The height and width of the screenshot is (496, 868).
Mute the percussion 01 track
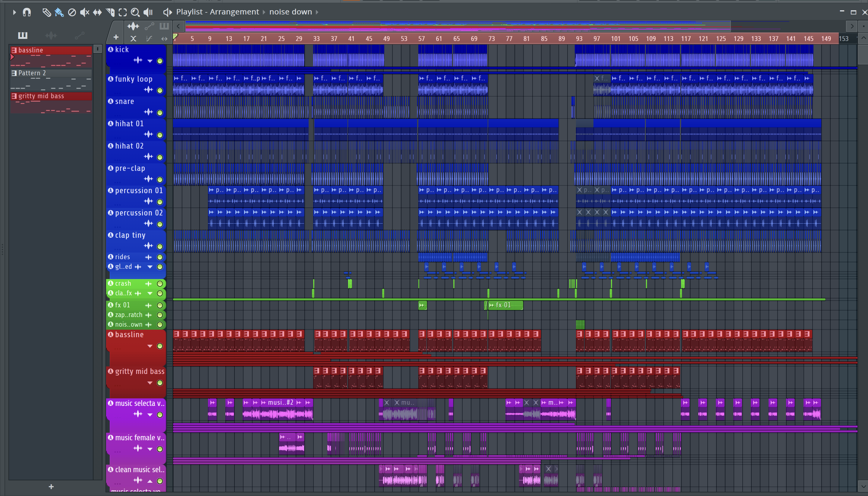(160, 202)
